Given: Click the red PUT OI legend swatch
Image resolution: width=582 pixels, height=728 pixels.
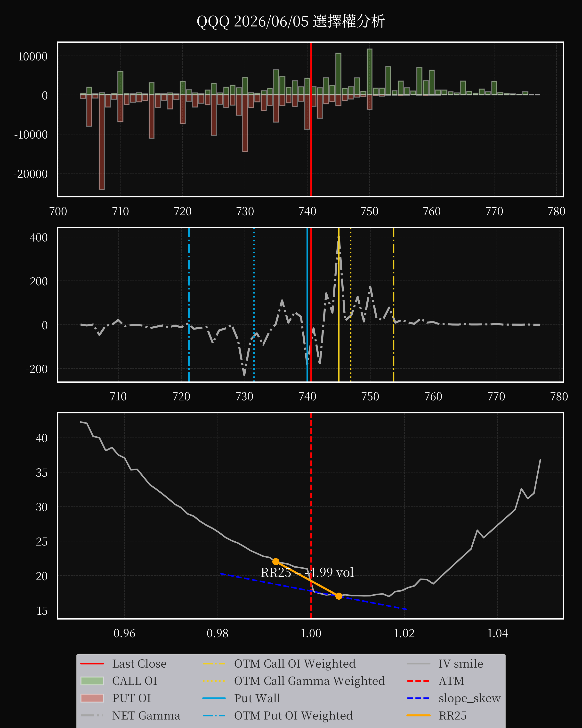Looking at the screenshot, I should click(92, 698).
